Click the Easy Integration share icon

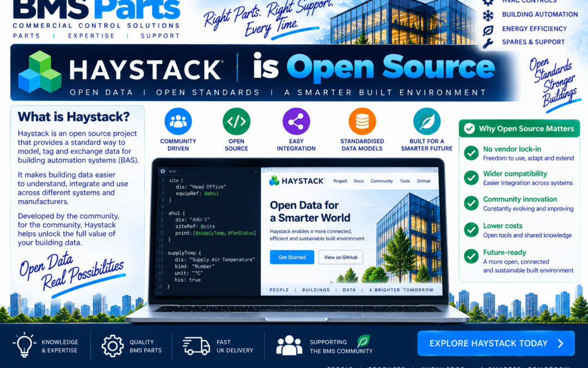[296, 121]
